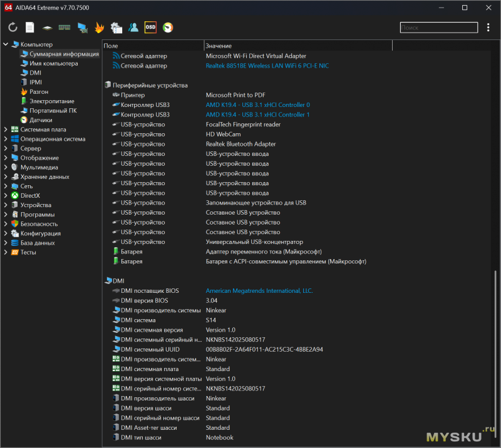Click the Поле column header

click(153, 46)
